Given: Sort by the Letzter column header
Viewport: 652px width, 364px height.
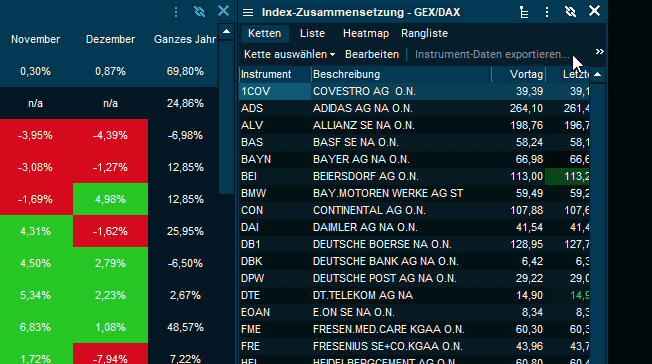Looking at the screenshot, I should [568, 74].
